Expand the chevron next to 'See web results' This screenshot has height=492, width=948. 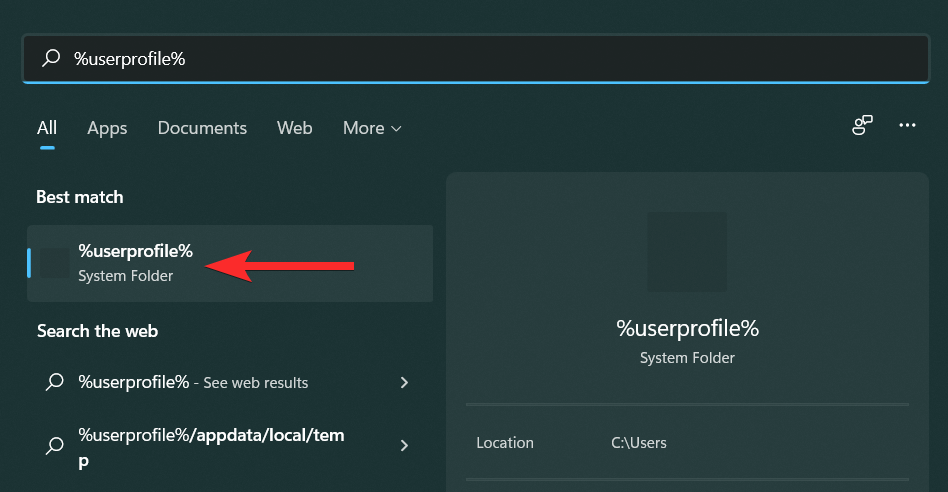405,382
